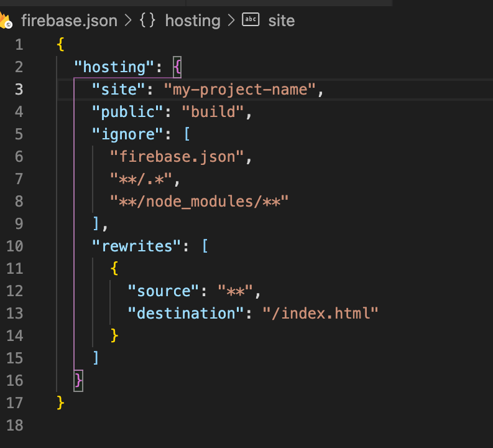Click the "rewrites" key
This screenshot has height=448, width=493.
click(x=136, y=246)
